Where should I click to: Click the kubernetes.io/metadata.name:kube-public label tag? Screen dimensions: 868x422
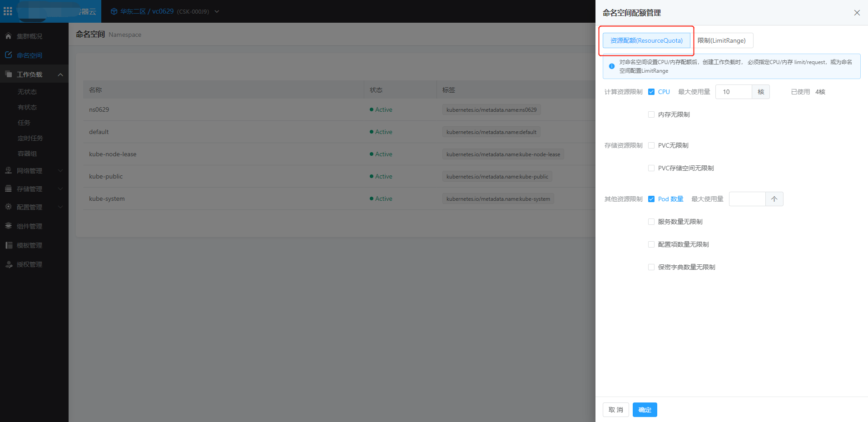point(497,176)
